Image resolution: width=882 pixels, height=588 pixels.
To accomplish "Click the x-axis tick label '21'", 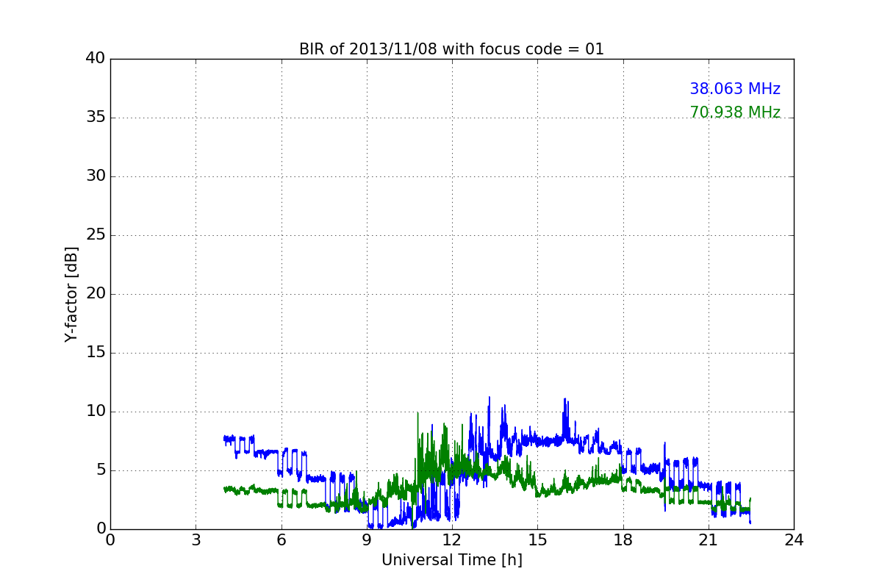I will tap(709, 540).
